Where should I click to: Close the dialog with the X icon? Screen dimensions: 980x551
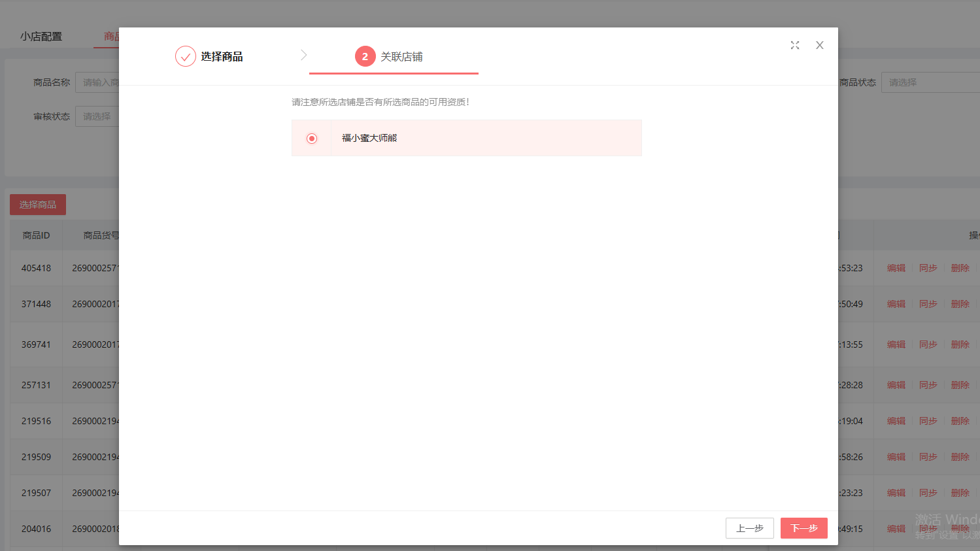pos(819,45)
